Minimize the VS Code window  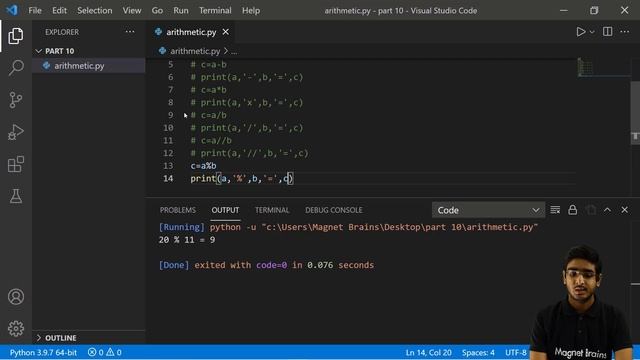pyautogui.click(x=564, y=10)
